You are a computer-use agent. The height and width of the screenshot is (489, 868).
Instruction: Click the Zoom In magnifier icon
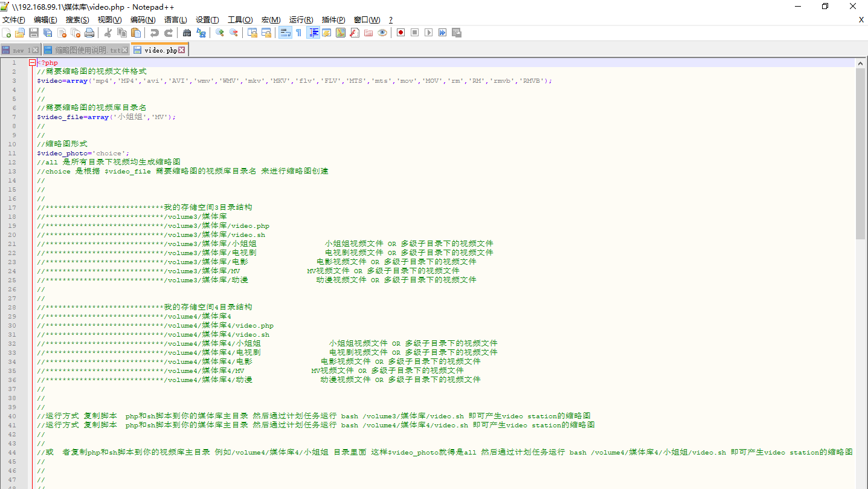click(x=220, y=33)
